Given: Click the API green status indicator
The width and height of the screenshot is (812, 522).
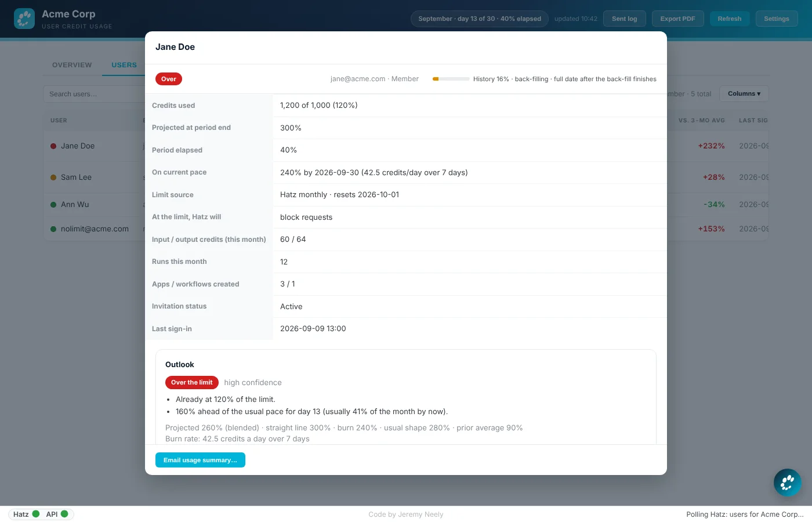Looking at the screenshot, I should click(x=64, y=514).
